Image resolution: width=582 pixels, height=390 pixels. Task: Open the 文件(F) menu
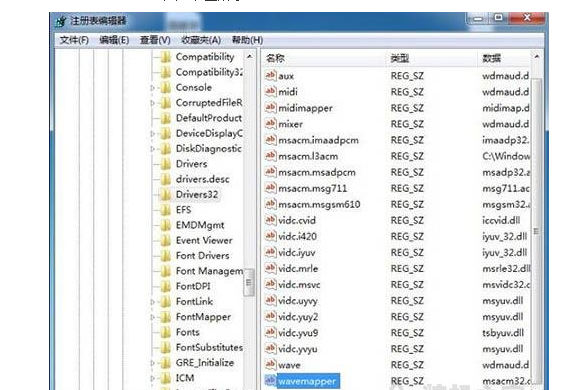click(74, 40)
